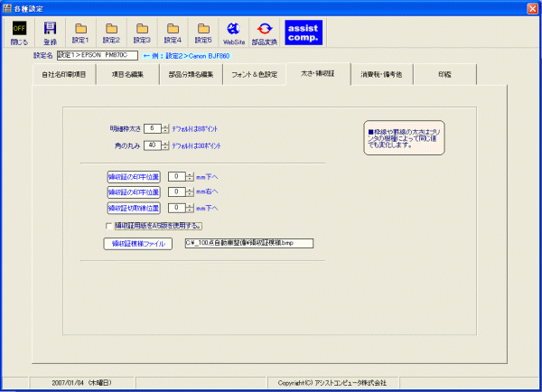542x392 pixels.
Task: Click the 領収証切取線位置 button
Action: click(134, 208)
